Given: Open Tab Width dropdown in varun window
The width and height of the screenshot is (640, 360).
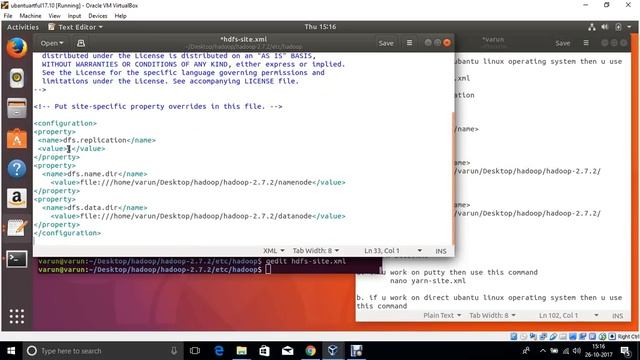Looking at the screenshot, I should click(492, 316).
